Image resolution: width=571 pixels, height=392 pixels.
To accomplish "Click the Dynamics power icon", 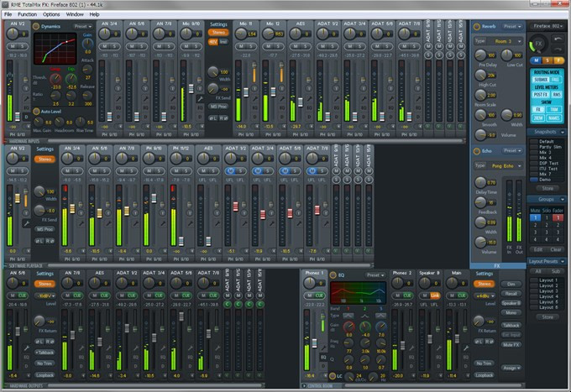I will 36,26.
